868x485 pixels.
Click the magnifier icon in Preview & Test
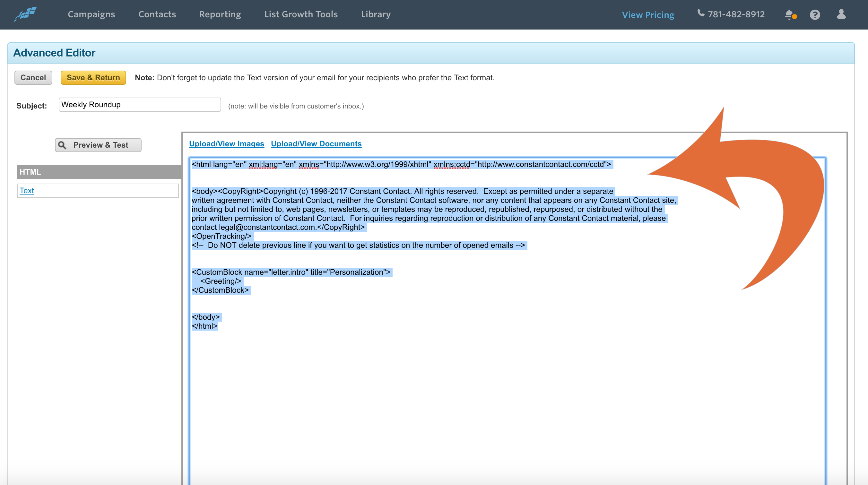[62, 145]
